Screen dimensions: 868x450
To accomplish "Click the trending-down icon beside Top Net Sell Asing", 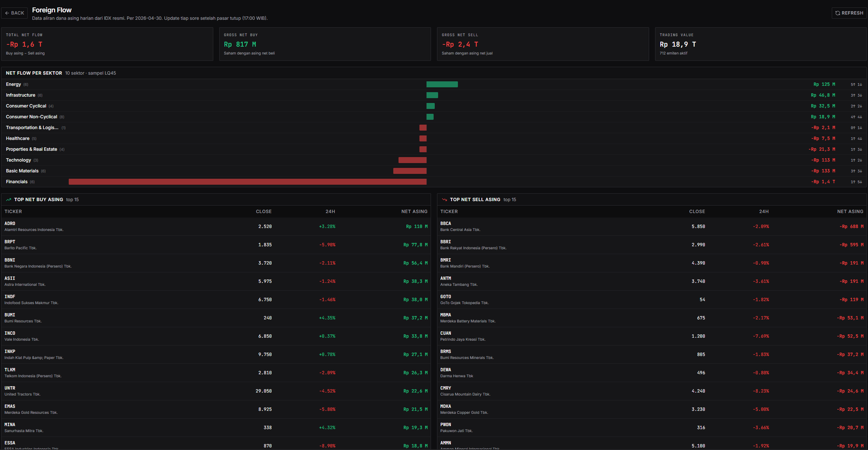I will coord(444,200).
